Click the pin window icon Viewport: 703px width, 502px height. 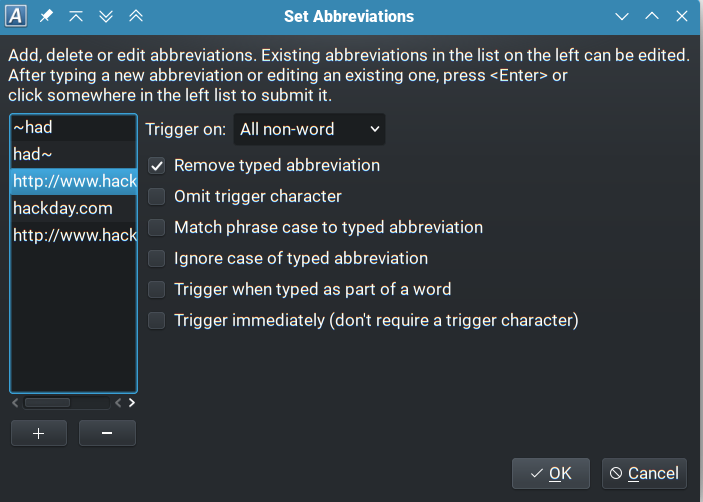pos(47,17)
